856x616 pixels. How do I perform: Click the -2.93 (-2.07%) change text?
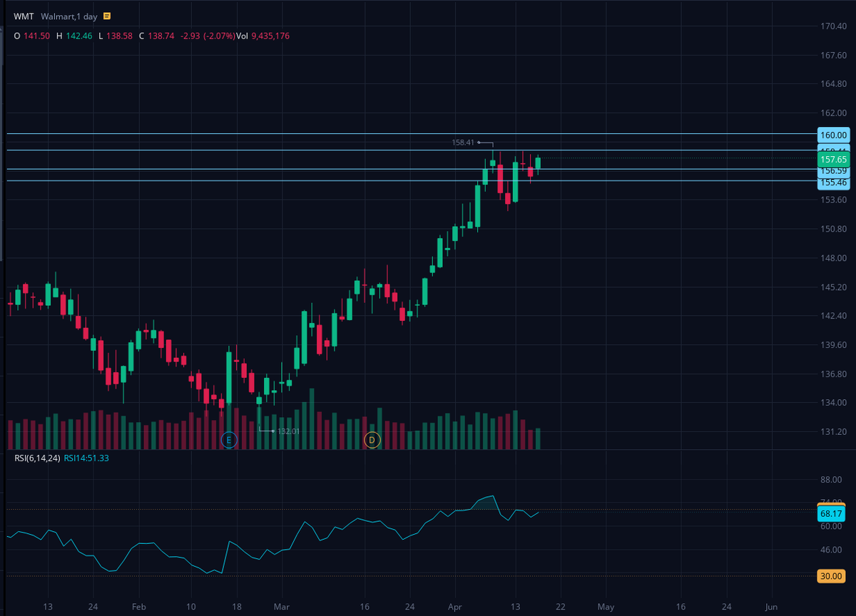pyautogui.click(x=208, y=36)
